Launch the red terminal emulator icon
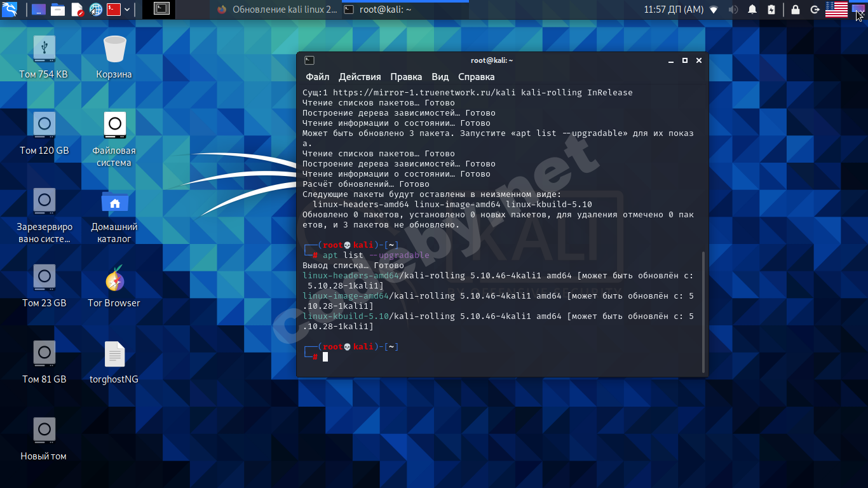 (114, 10)
